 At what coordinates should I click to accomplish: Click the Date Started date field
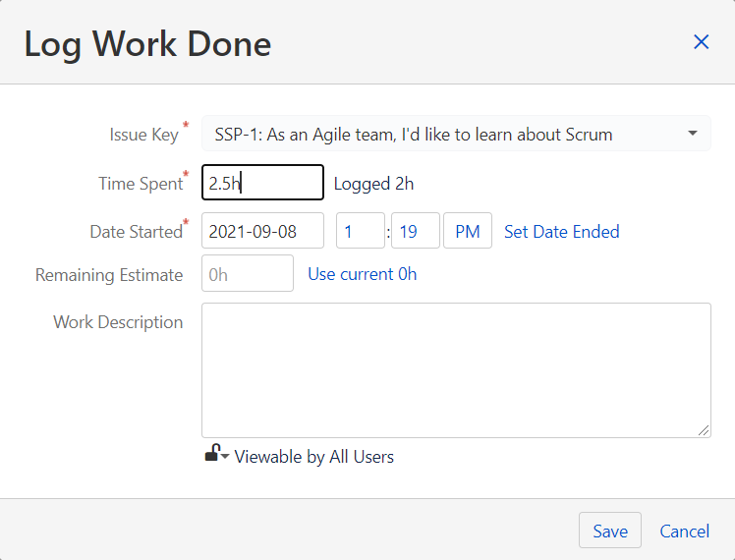point(262,232)
